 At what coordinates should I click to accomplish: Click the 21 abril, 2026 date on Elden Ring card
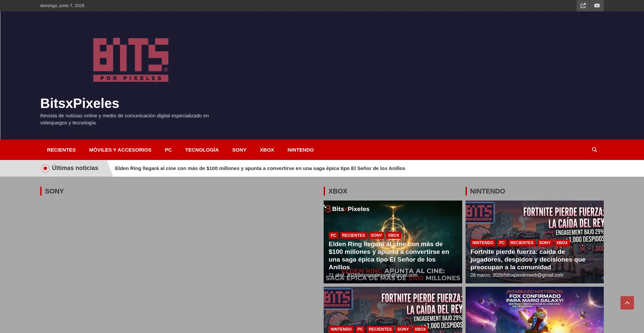click(x=343, y=275)
